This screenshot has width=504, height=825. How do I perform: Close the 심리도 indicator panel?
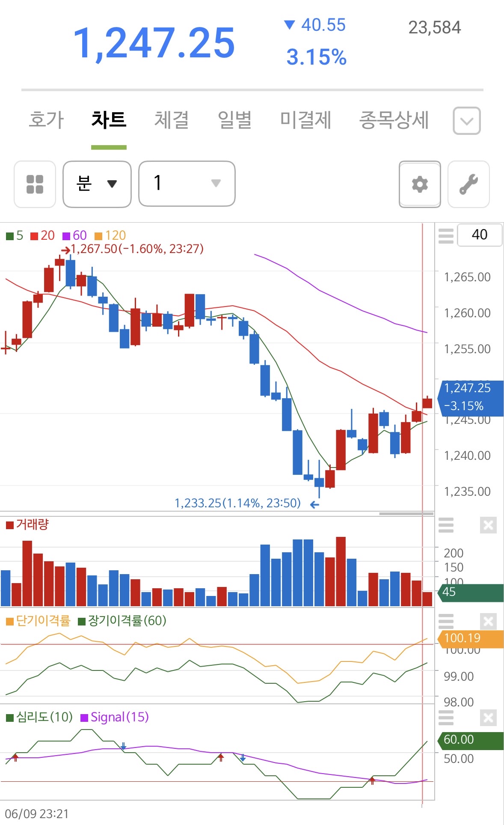(488, 718)
